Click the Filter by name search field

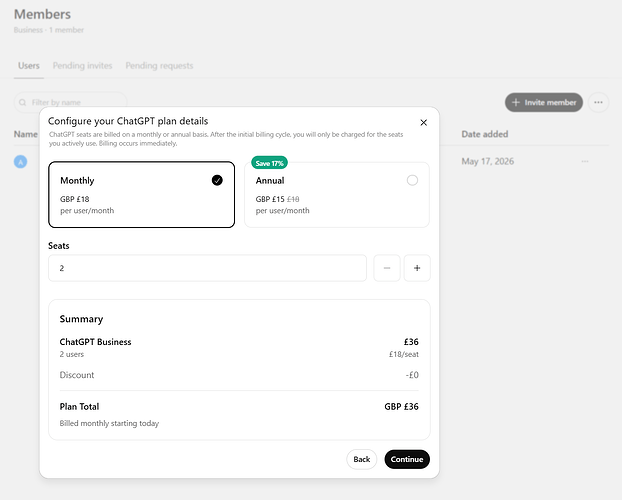point(71,102)
